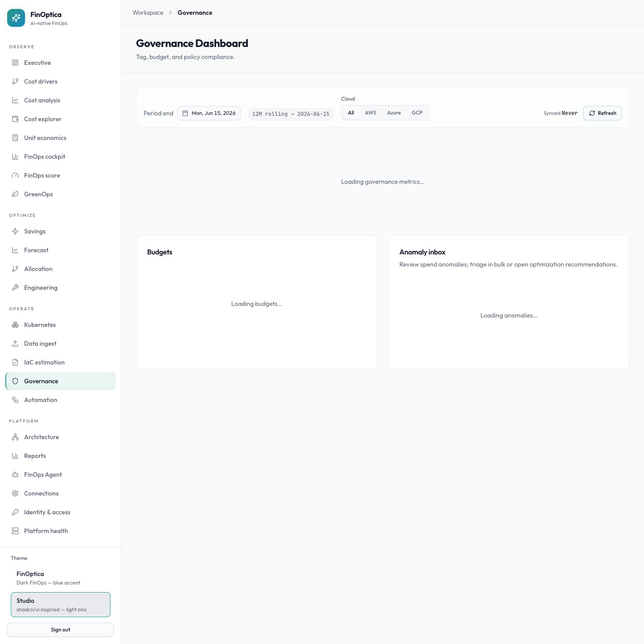
Task: Open the Cost analysis page
Action: [60, 100]
